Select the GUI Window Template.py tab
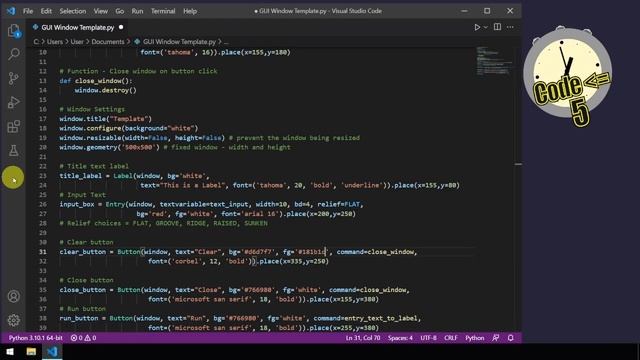Viewport: 640px width, 360px height. pos(78,27)
